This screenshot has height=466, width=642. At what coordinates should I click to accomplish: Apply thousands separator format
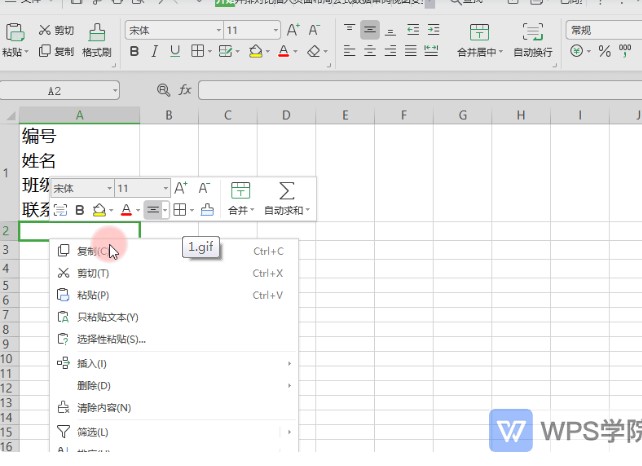[625, 51]
